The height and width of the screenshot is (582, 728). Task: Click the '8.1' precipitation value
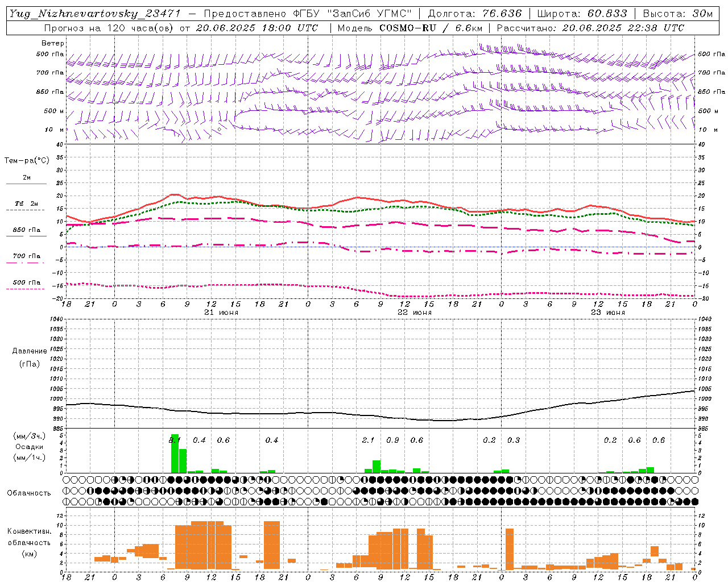[175, 440]
